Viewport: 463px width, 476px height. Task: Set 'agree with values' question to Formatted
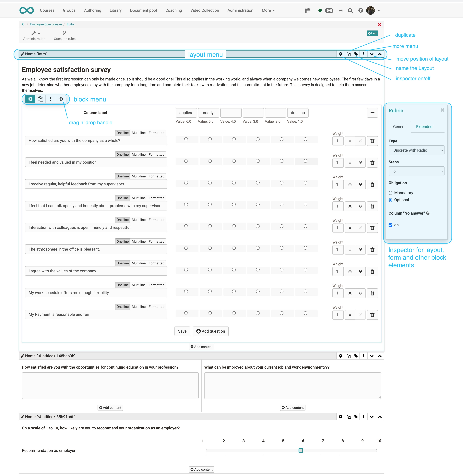156,263
